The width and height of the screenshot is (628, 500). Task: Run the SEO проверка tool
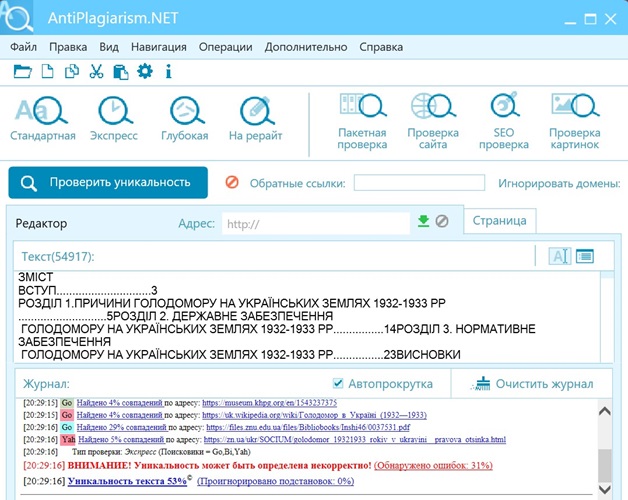pyautogui.click(x=503, y=120)
